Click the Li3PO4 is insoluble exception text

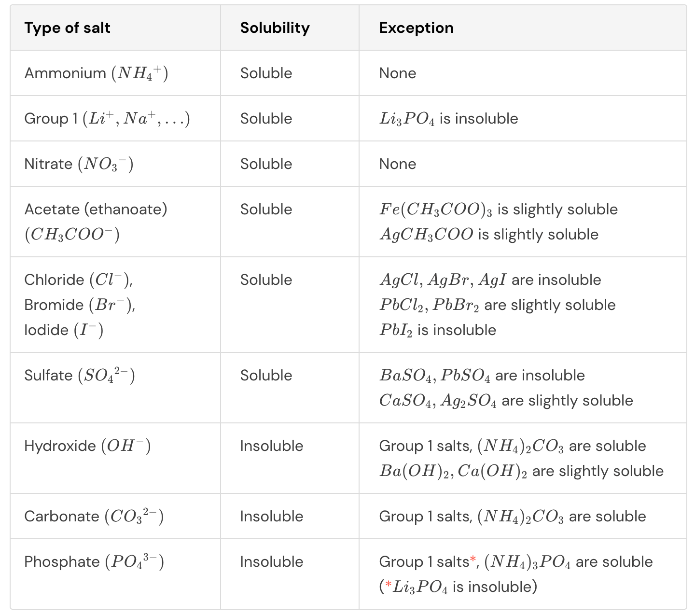point(448,119)
